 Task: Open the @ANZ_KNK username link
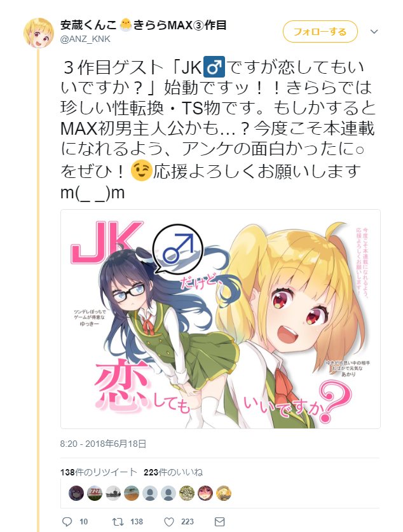click(x=85, y=39)
